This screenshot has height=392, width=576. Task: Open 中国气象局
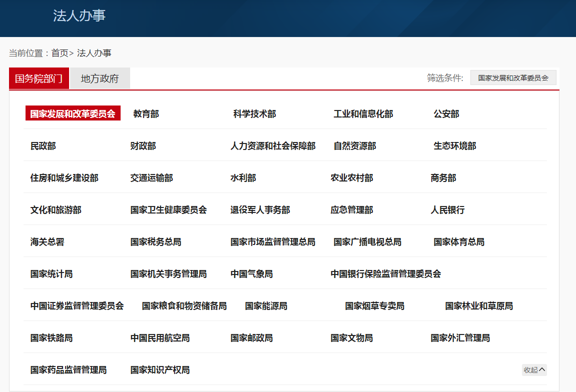(x=252, y=274)
